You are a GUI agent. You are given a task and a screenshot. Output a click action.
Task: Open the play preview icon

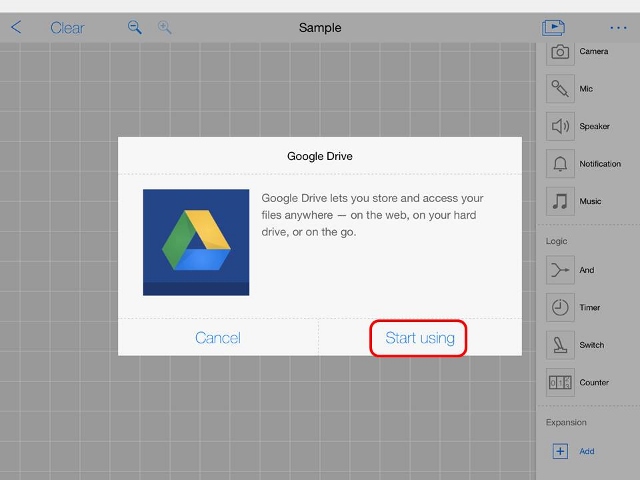tap(553, 27)
